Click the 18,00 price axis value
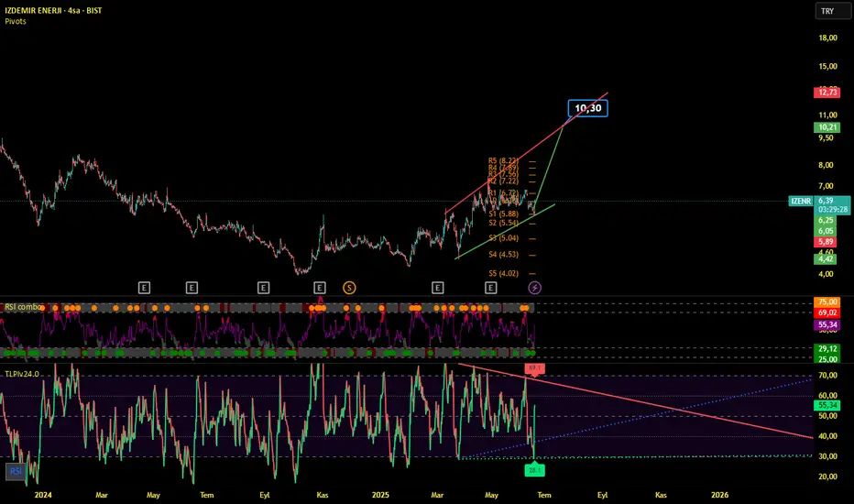Image resolution: width=854 pixels, height=504 pixels. (x=827, y=38)
